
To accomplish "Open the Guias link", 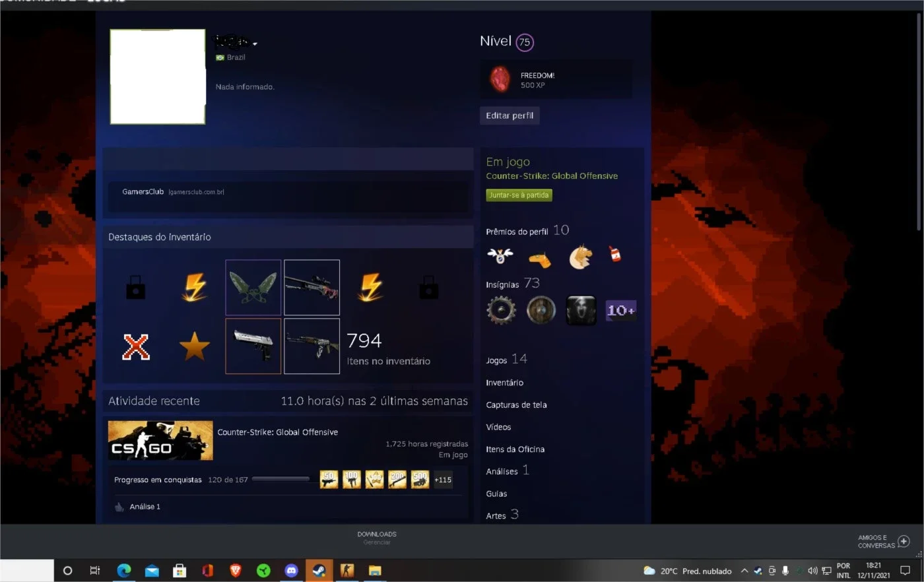I will tap(497, 494).
